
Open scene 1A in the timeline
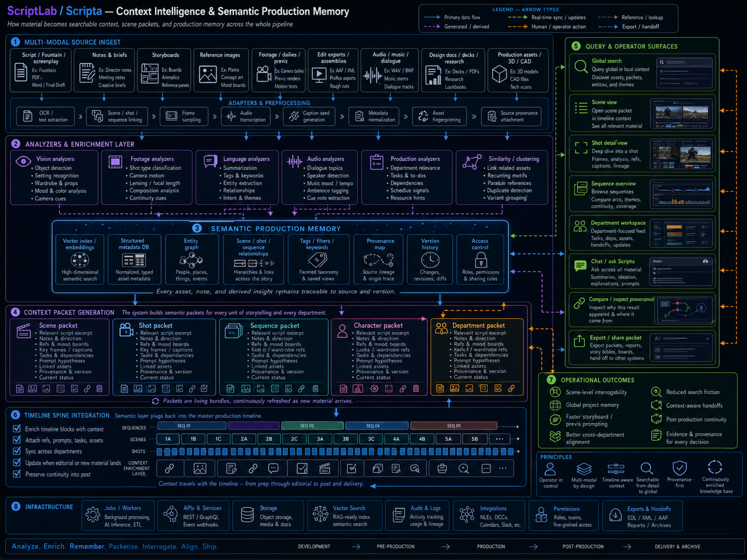168,439
